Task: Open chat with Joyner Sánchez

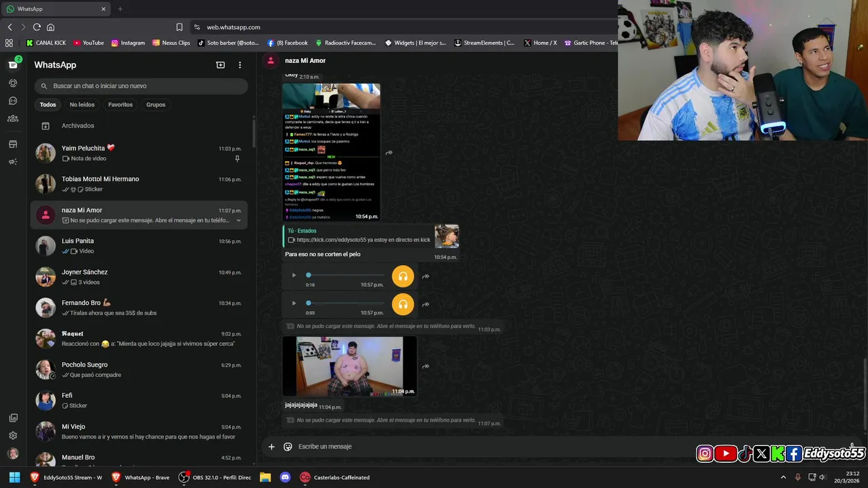Action: coord(139,277)
